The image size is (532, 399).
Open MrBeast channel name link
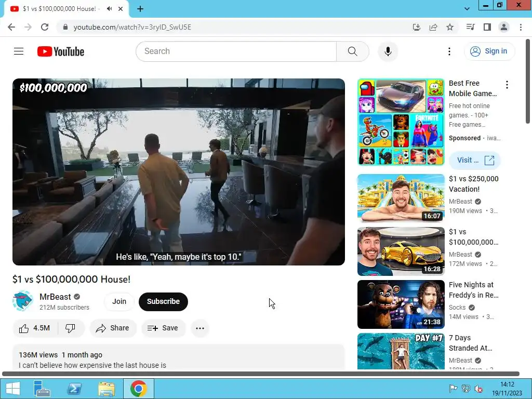(55, 297)
